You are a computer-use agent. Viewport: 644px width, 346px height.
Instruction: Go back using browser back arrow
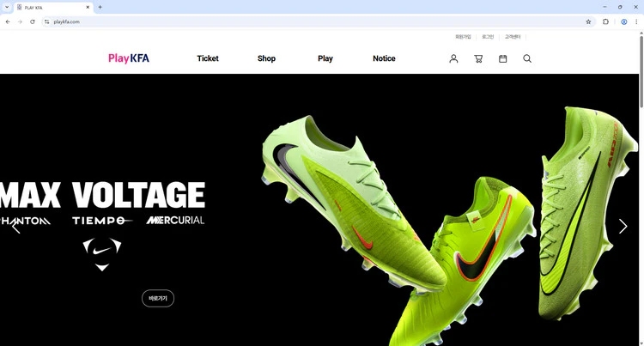click(8, 21)
